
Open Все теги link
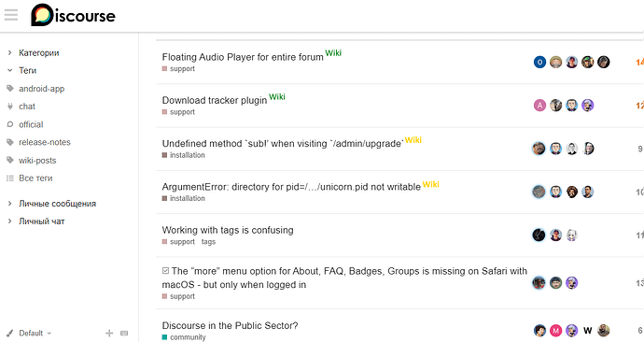pyautogui.click(x=35, y=178)
